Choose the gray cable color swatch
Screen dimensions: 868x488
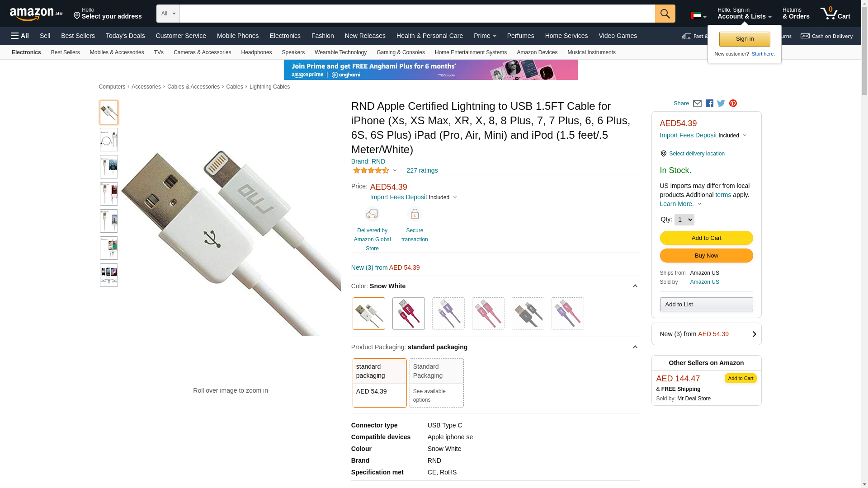tap(528, 314)
